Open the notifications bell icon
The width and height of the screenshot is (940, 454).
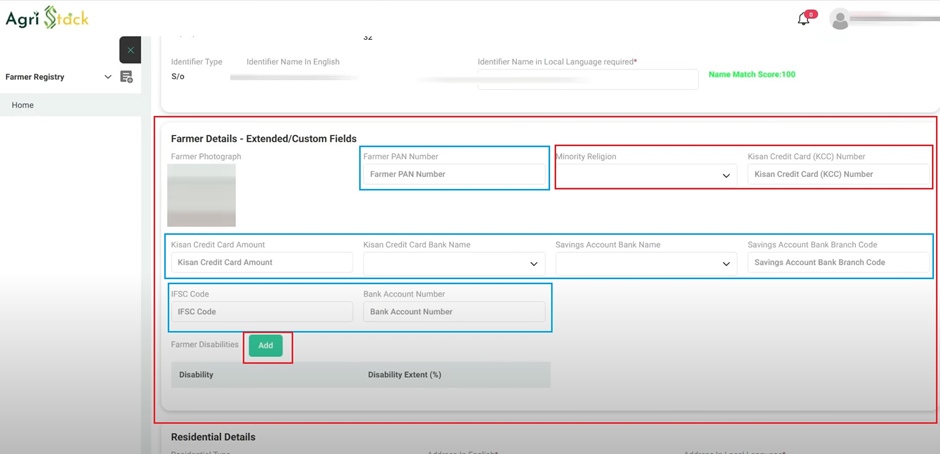[x=804, y=19]
